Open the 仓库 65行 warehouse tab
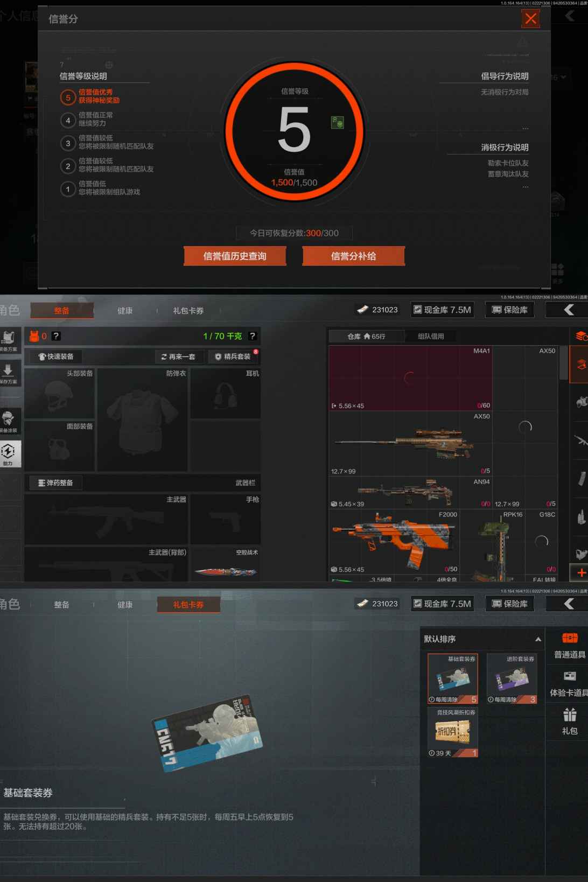 pos(366,337)
